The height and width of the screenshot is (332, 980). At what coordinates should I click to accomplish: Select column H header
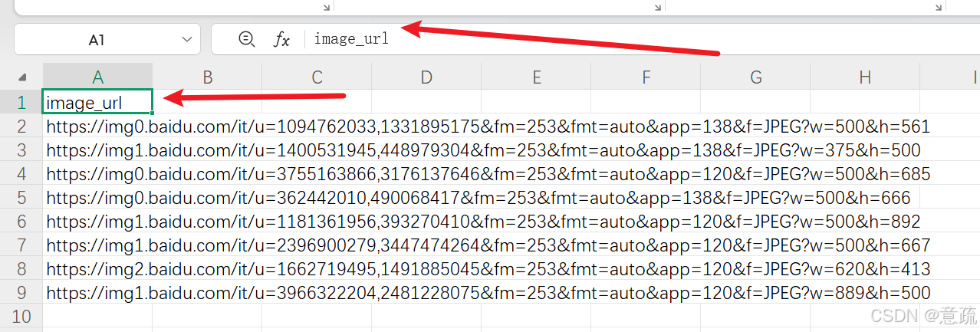(x=865, y=77)
